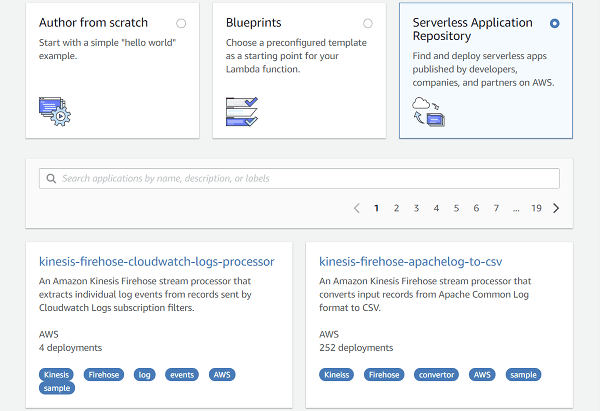The height and width of the screenshot is (411, 600).
Task: Go to previous page with left chevron
Action: click(357, 208)
